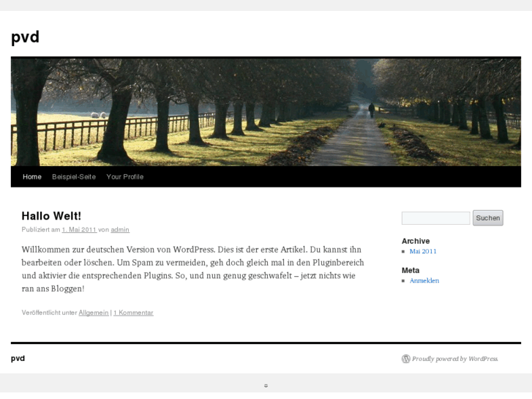Select the Archive sidebar heading
The width and height of the screenshot is (532, 399).
click(416, 241)
